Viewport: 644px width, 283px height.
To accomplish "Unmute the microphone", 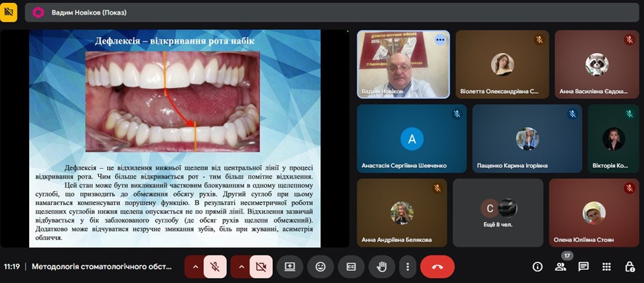I will (x=215, y=266).
